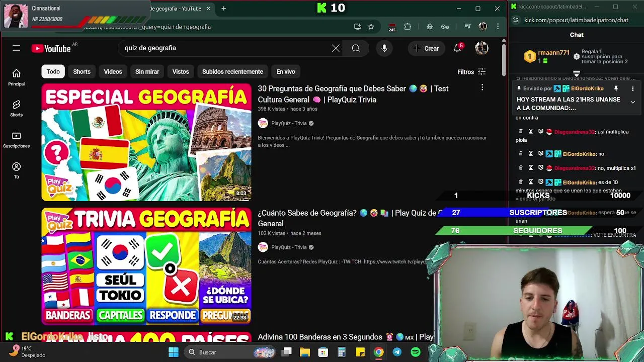
Task: Click ElGordoKriko in the pinned message header
Action: pyautogui.click(x=587, y=88)
